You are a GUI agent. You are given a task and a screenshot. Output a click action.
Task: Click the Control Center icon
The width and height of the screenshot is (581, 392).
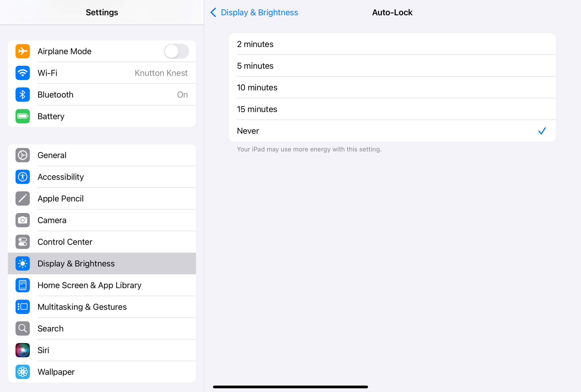pyautogui.click(x=22, y=242)
